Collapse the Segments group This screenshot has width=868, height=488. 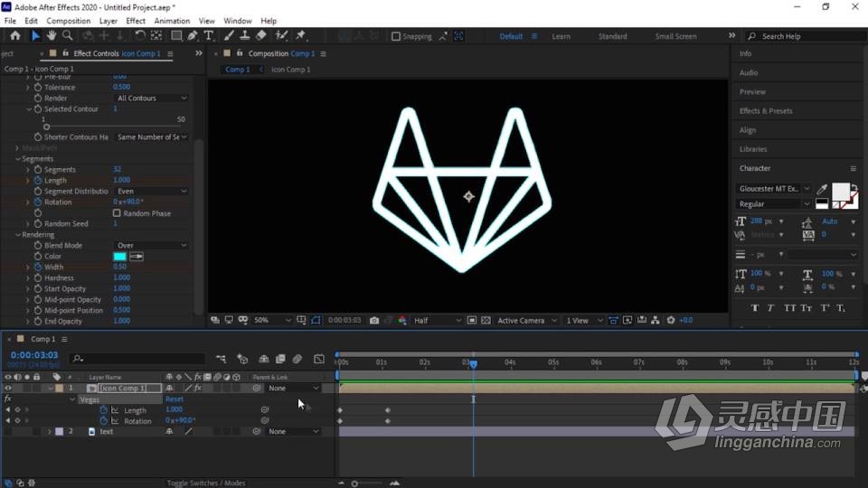18,159
